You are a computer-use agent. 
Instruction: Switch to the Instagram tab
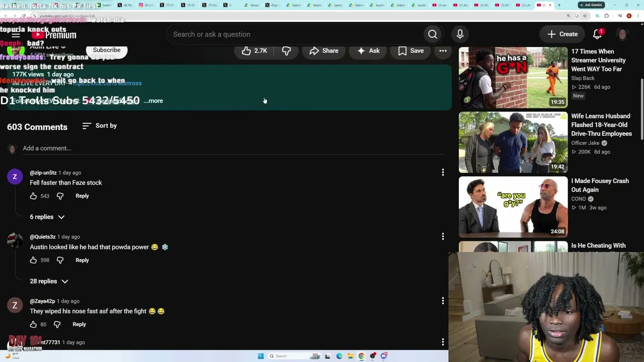point(146,5)
